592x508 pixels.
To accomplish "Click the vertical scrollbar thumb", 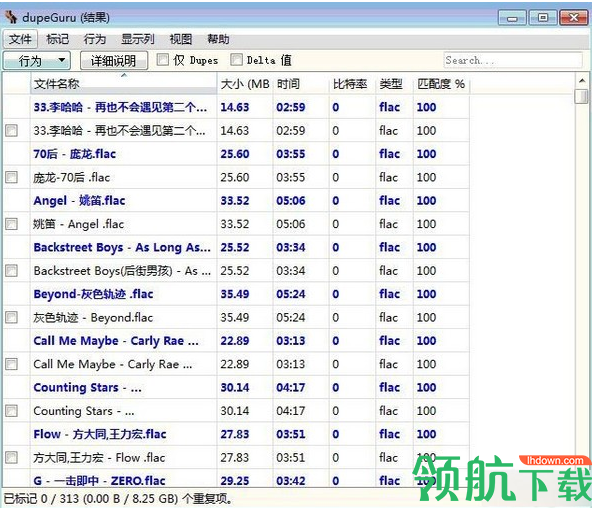I will [581, 96].
